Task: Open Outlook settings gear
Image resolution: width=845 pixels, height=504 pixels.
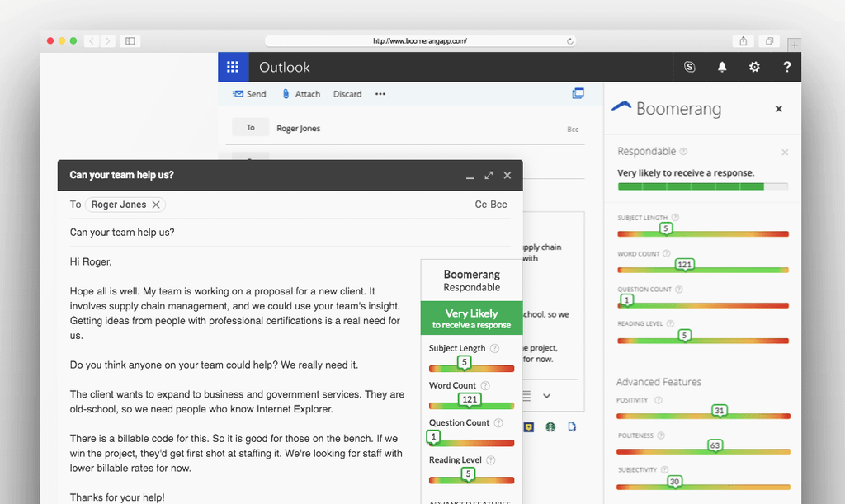Action: tap(754, 67)
